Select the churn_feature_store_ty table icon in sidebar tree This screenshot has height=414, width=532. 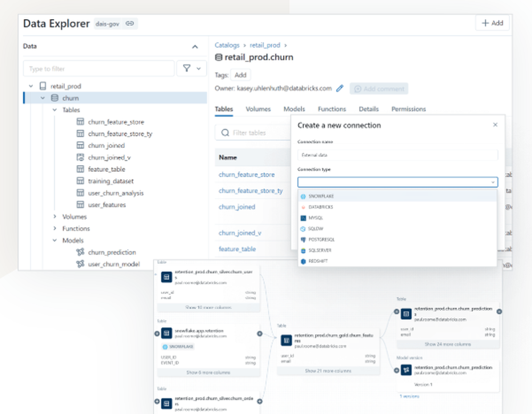pyautogui.click(x=80, y=134)
